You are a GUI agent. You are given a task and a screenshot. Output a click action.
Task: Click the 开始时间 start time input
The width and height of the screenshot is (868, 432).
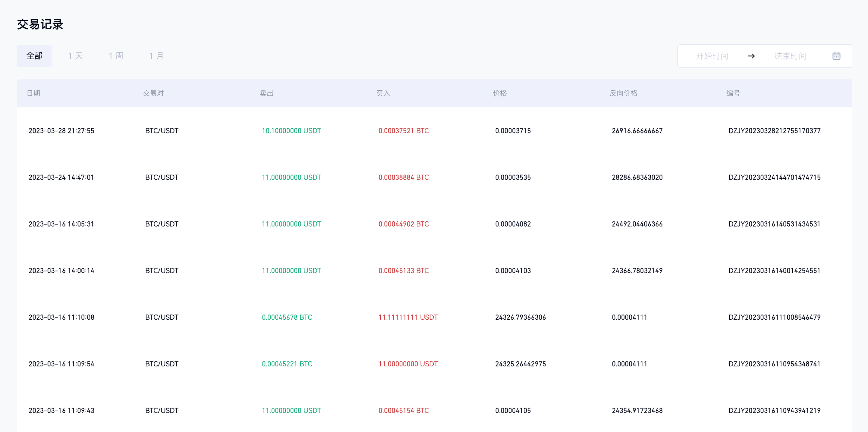click(712, 56)
